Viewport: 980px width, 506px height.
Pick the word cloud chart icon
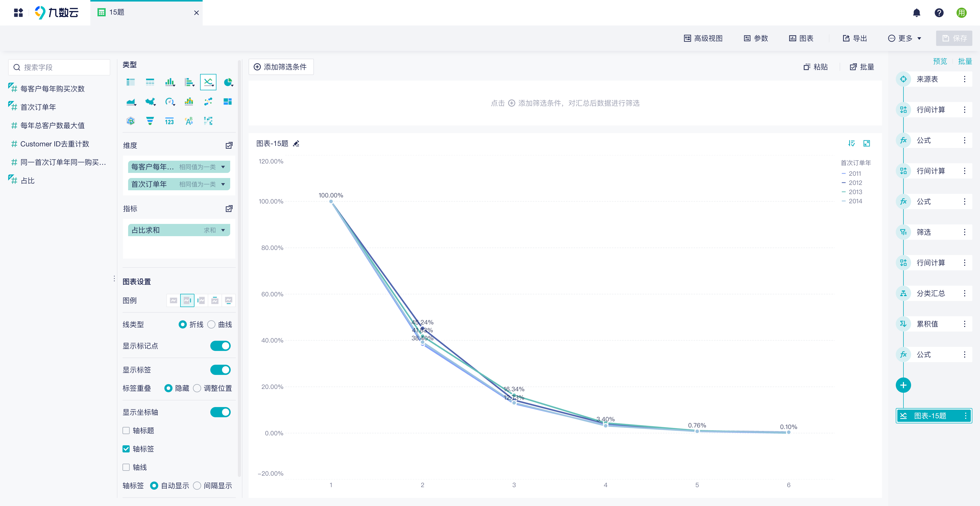[189, 121]
